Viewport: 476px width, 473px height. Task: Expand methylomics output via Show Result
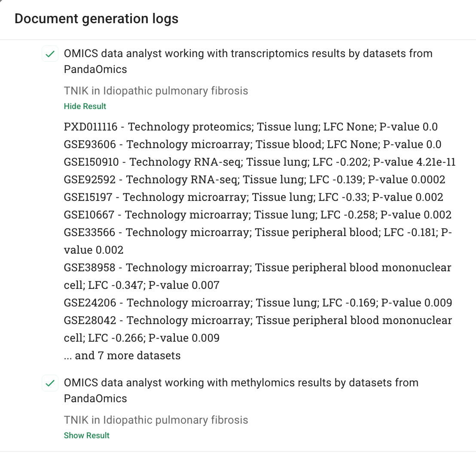click(86, 435)
